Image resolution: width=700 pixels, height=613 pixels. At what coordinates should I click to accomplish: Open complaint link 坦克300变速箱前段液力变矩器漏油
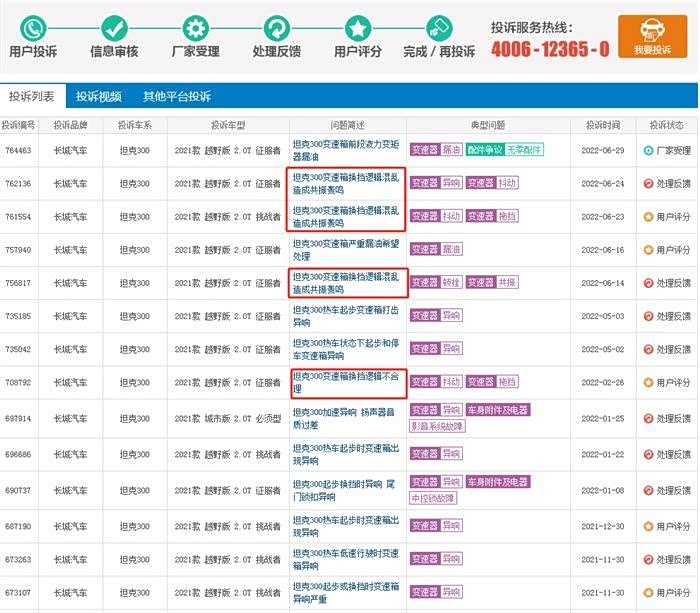[x=346, y=150]
